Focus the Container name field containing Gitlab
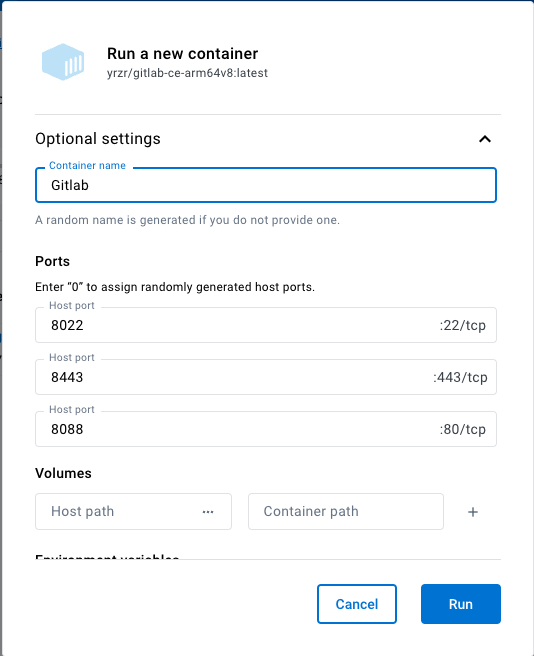The height and width of the screenshot is (656, 534). pos(266,185)
